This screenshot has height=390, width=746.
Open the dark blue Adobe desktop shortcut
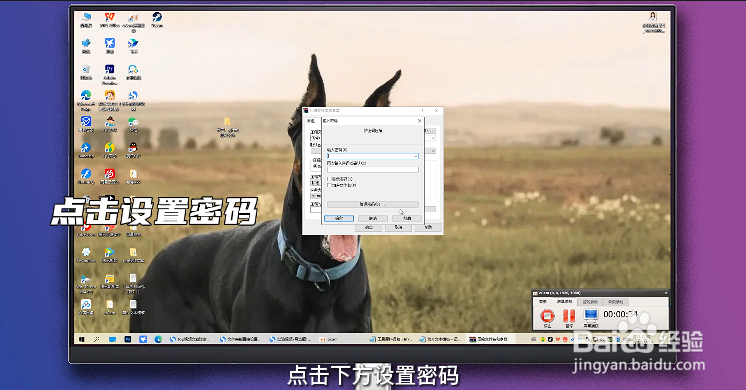tap(110, 74)
